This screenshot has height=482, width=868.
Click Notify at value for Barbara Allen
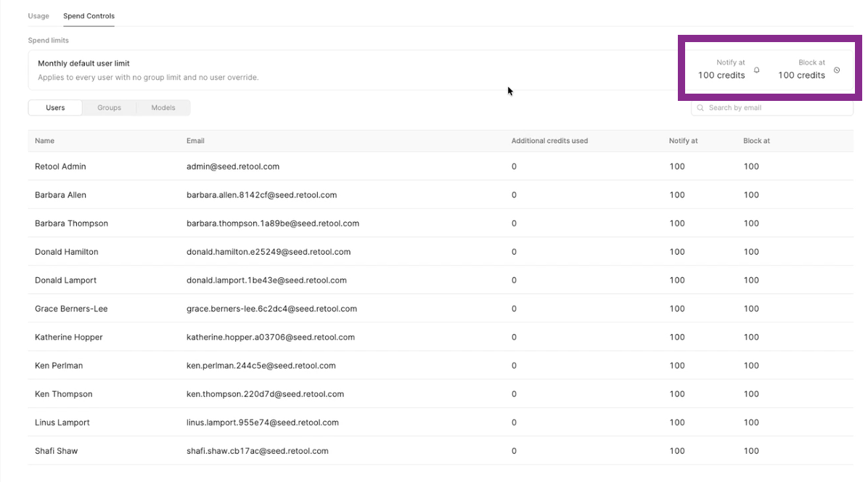677,195
